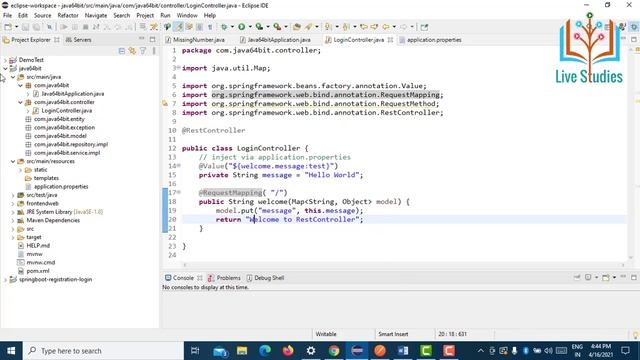Click the Back navigation arrow in toolbar
The image size is (640, 360).
[x=386, y=27]
